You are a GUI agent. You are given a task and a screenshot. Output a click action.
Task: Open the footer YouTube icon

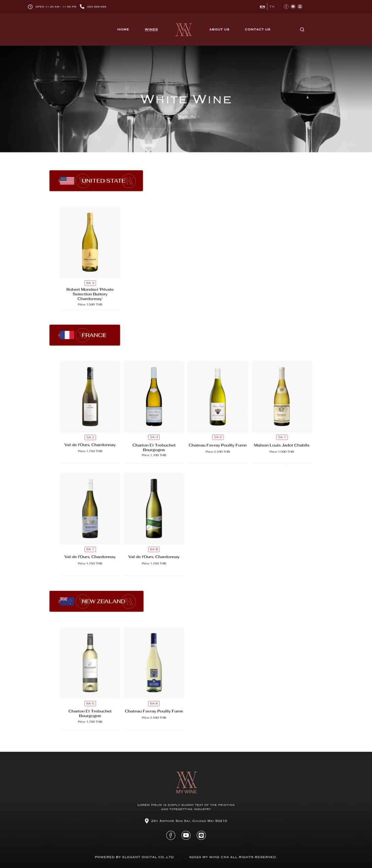[186, 835]
